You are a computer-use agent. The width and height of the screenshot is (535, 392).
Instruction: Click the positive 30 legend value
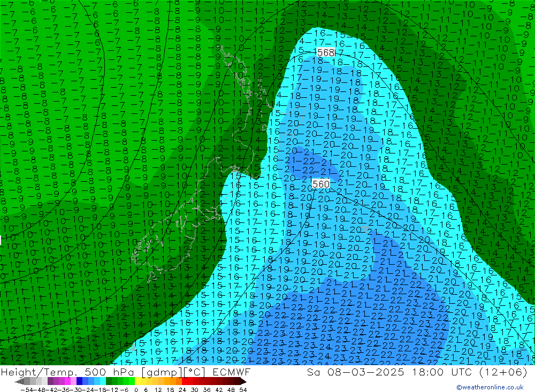tap(195, 390)
